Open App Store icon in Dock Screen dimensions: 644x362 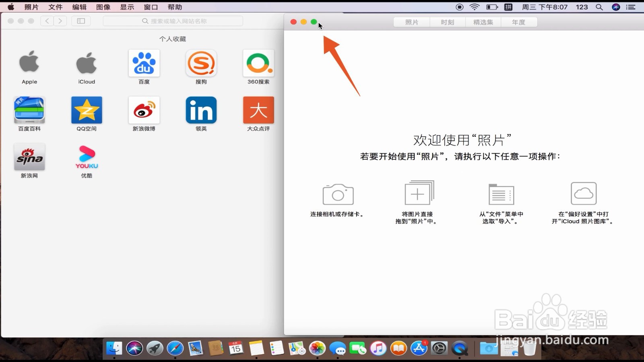click(x=419, y=348)
